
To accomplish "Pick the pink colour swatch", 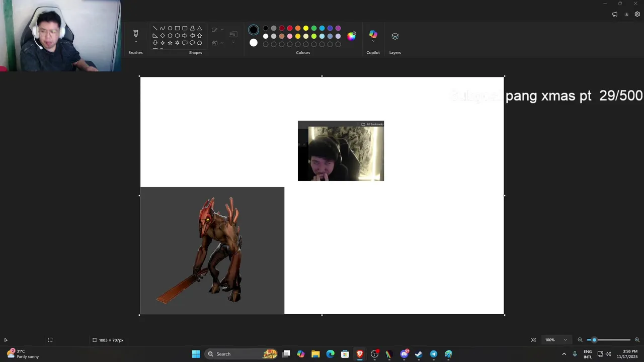I will click(290, 36).
